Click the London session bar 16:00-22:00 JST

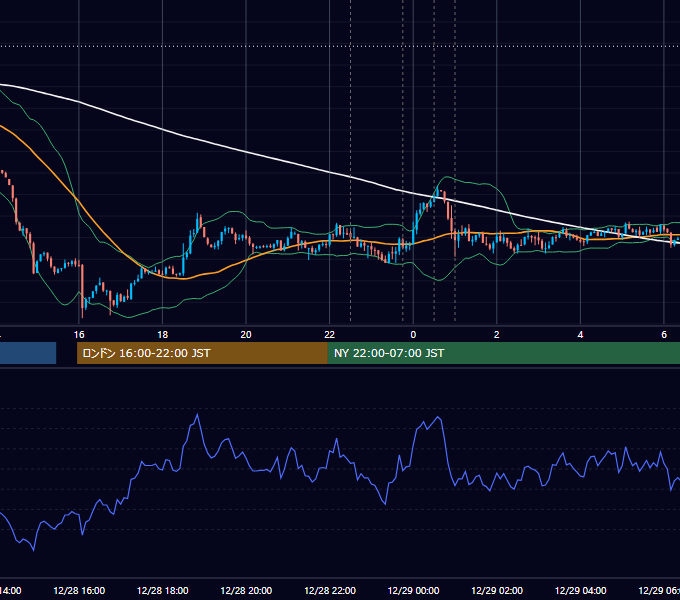point(202,353)
